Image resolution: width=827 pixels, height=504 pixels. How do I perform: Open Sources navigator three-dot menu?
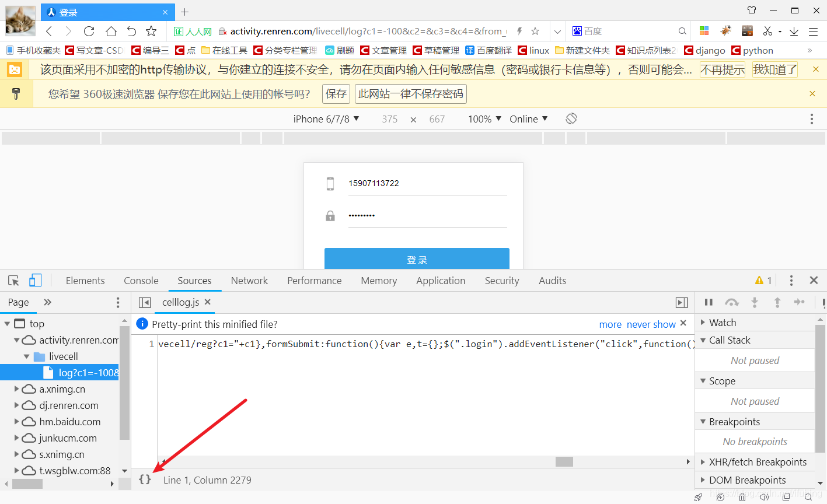[x=118, y=302]
